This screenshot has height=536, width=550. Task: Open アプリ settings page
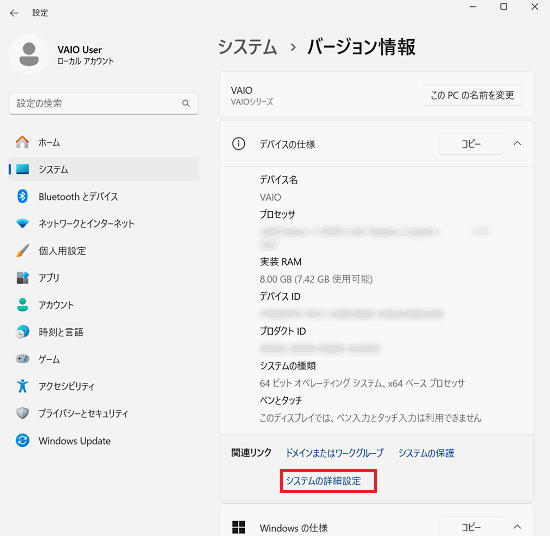point(103,277)
